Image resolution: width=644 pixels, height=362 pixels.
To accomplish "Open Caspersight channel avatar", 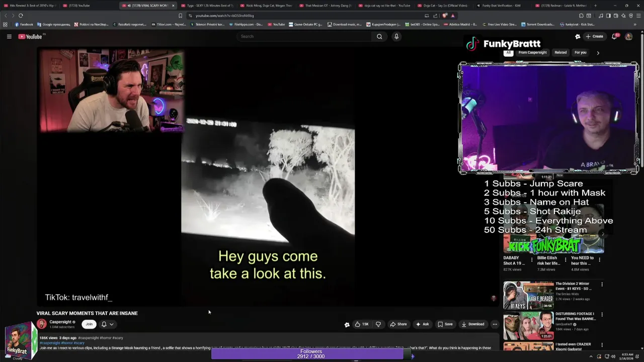I will [41, 324].
